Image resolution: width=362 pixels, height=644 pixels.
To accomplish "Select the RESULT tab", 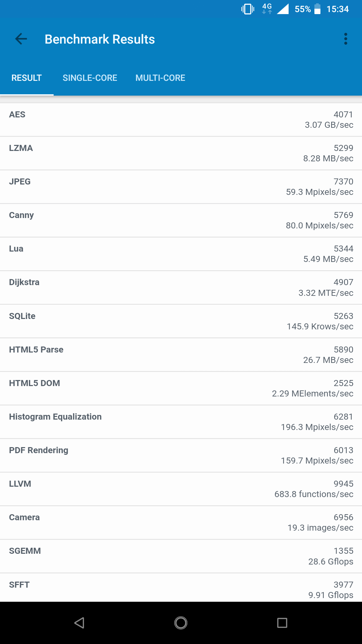I will pos(26,78).
